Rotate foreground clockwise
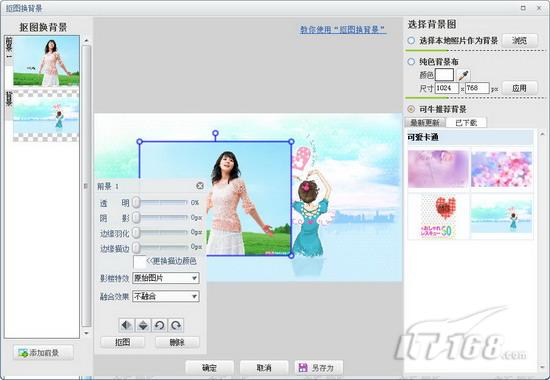Image resolution: width=550 pixels, height=380 pixels. click(x=175, y=325)
